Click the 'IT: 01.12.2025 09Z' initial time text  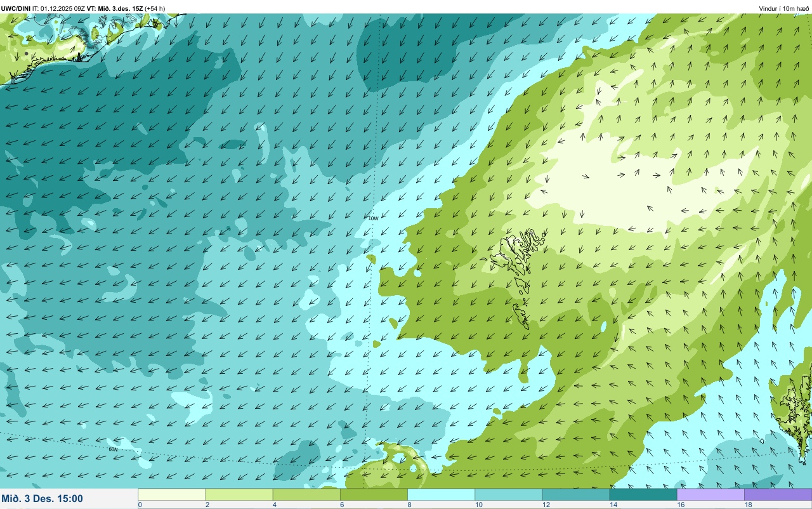59,8
